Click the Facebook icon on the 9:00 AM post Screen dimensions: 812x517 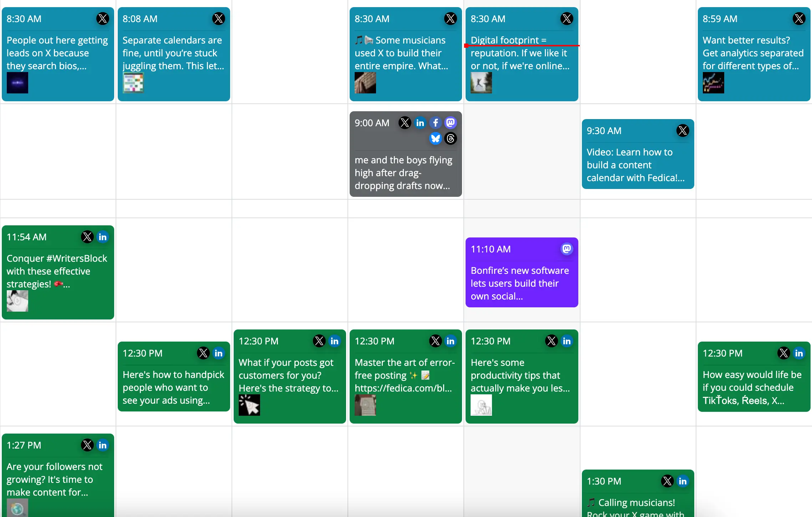coord(435,123)
